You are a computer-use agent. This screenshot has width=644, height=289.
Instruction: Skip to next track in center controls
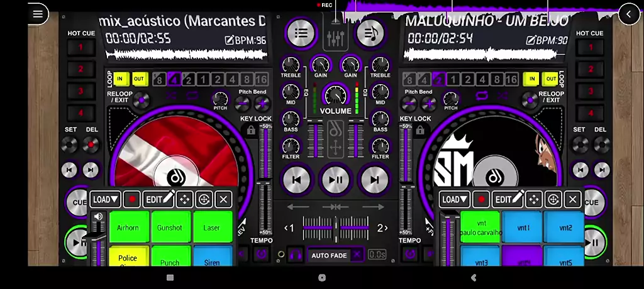point(374,180)
